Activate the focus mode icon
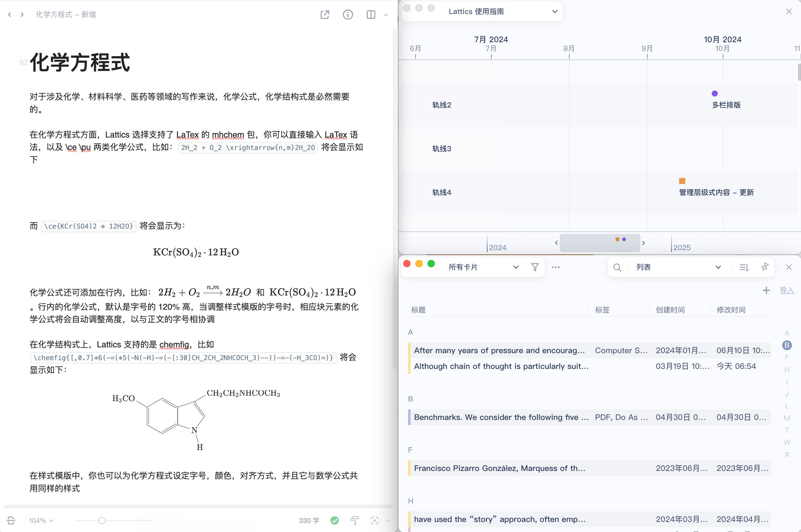The height and width of the screenshot is (532, 801). pyautogui.click(x=375, y=520)
